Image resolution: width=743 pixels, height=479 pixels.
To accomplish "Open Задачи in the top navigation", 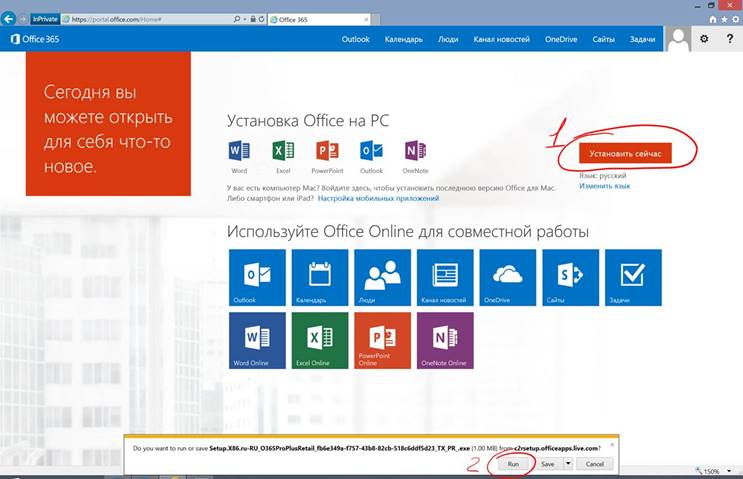I will point(642,39).
